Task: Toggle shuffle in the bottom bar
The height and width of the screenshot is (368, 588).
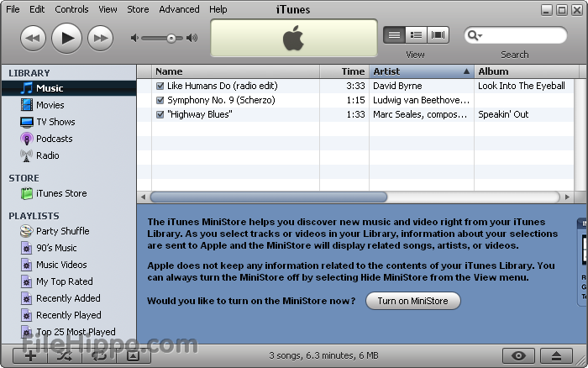Action: [x=65, y=355]
